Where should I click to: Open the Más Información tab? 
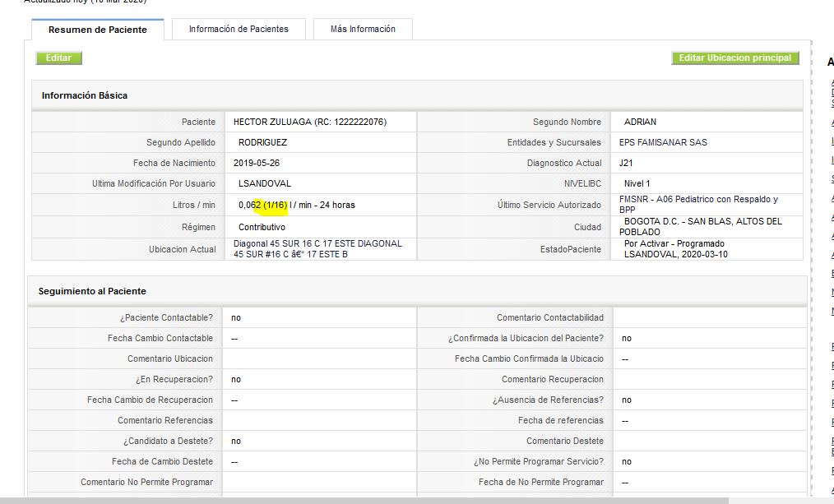tap(363, 30)
